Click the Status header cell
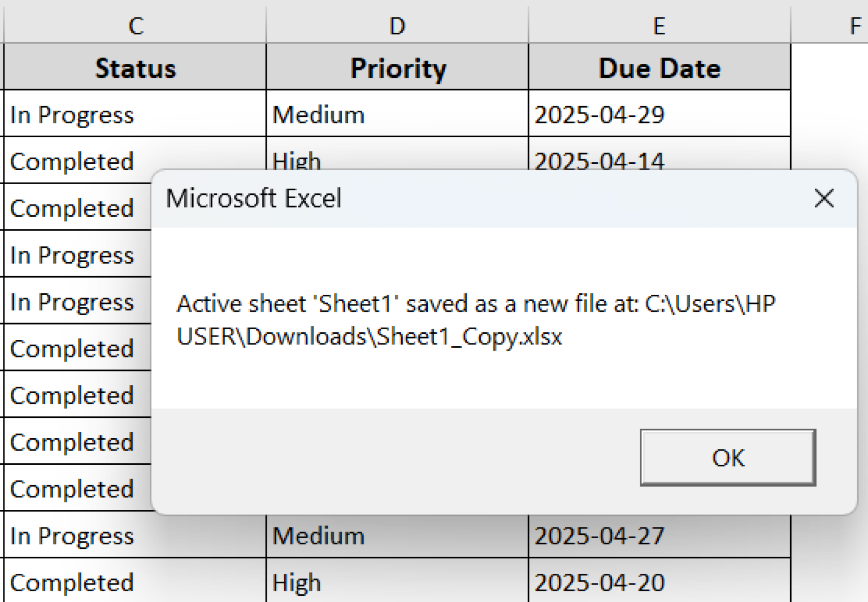 tap(136, 68)
